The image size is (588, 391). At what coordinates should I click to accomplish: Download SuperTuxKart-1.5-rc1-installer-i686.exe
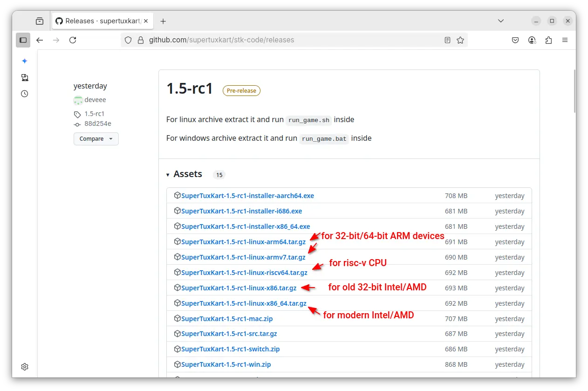click(241, 211)
